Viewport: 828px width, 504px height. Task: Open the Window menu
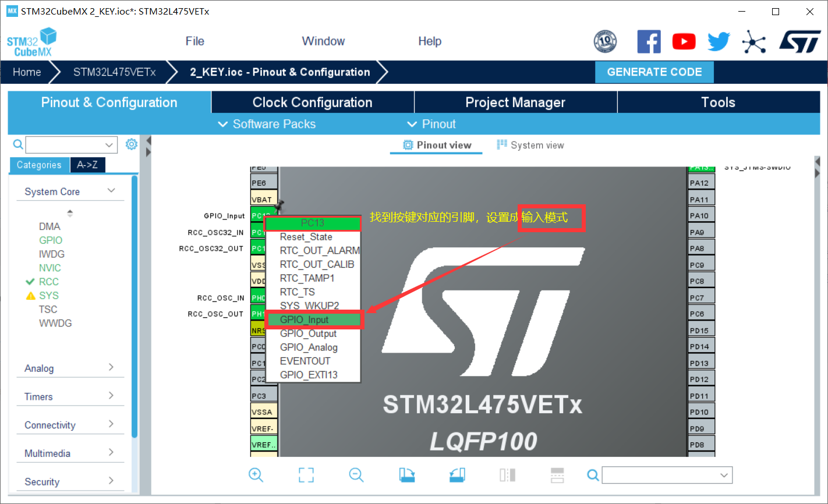(323, 41)
